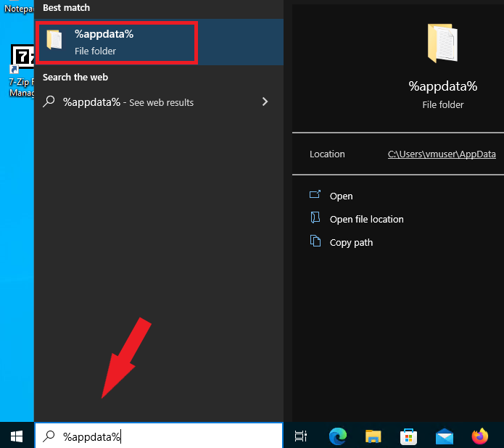Screen dimensions: 504x448
Task: Click the Copy path icon
Action: tap(315, 241)
